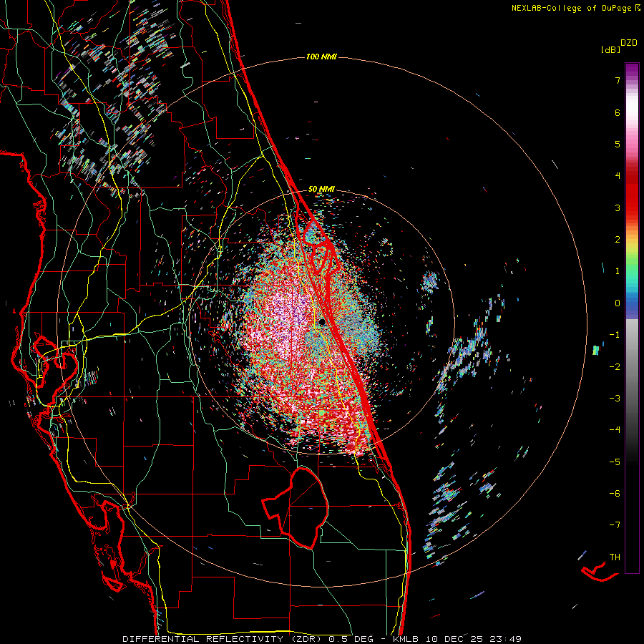Screen dimensions: 644x644
Task: Click the 6 dB scale value
Action: 618,112
